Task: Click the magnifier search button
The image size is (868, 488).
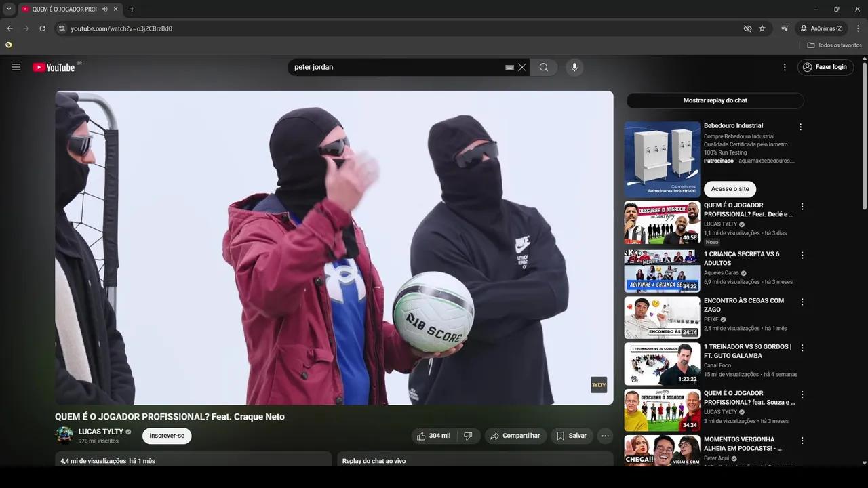Action: pyautogui.click(x=544, y=67)
